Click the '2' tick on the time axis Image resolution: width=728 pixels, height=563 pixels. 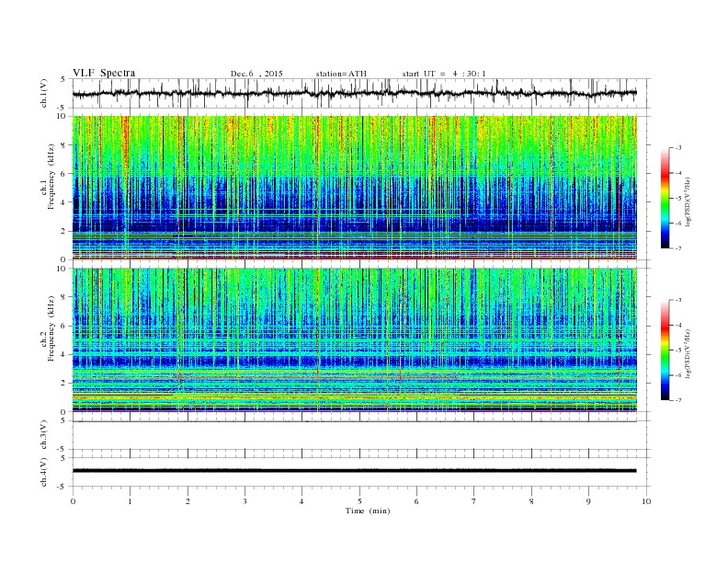[188, 501]
